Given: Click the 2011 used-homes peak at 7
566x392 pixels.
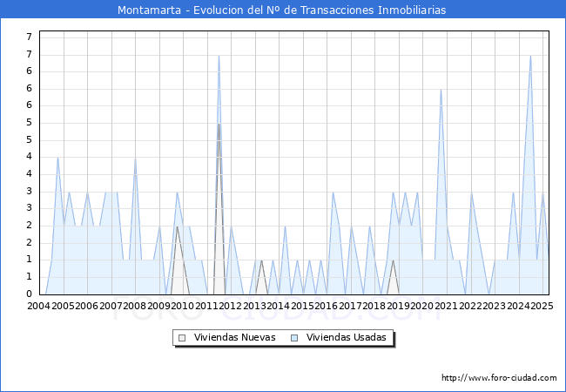Looking at the screenshot, I should [x=219, y=56].
